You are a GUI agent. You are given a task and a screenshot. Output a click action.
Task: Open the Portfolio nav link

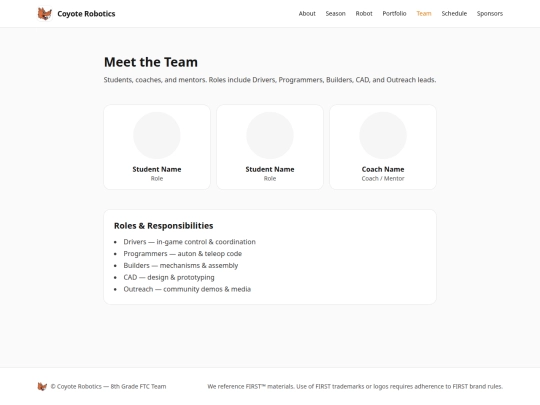394,13
